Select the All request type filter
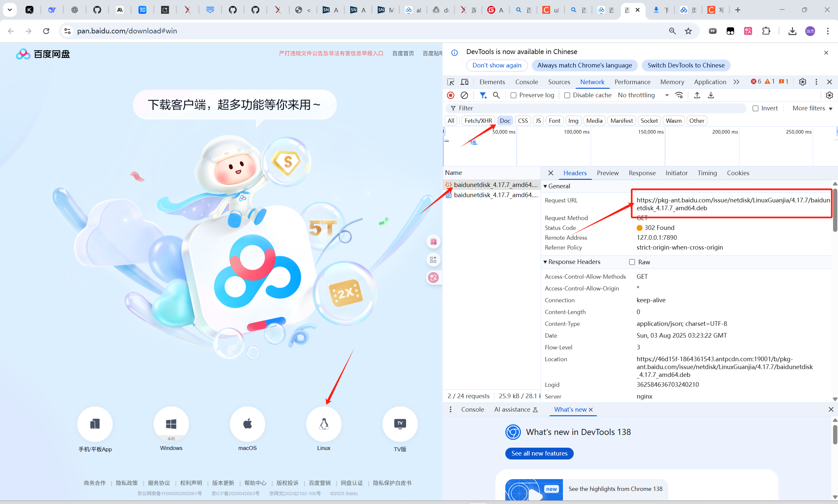Screen dimensions: 838x504 (x=451, y=121)
